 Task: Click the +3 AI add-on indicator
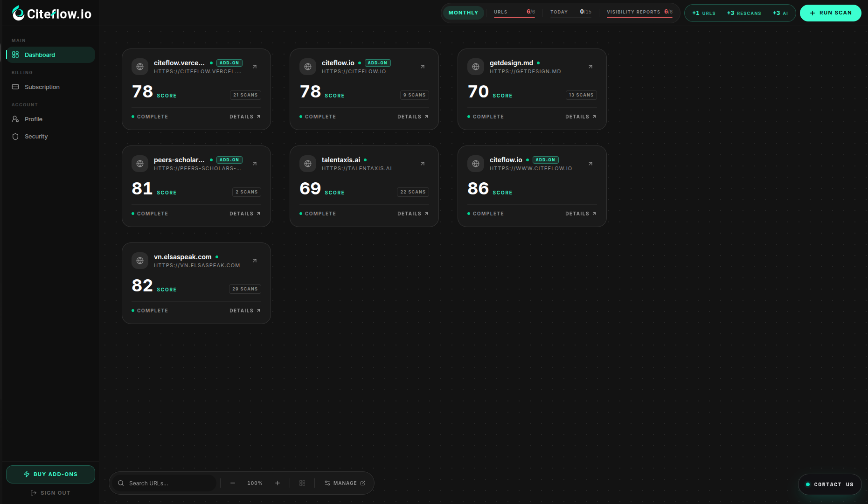780,13
